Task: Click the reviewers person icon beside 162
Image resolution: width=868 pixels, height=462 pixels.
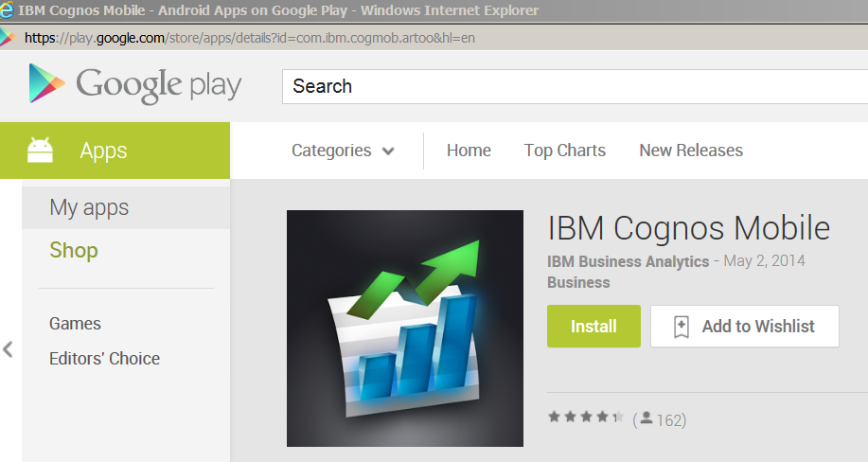Action: click(x=646, y=418)
